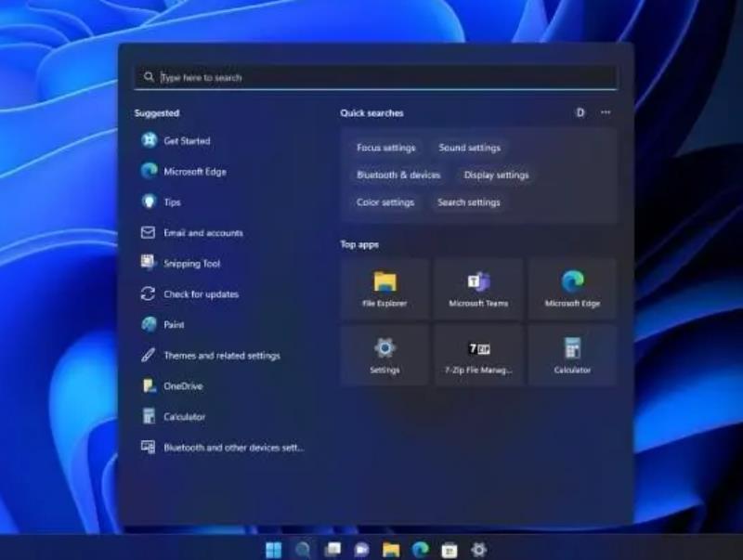The image size is (743, 560).
Task: Open File Explorer tile in Top apps
Action: pos(385,289)
